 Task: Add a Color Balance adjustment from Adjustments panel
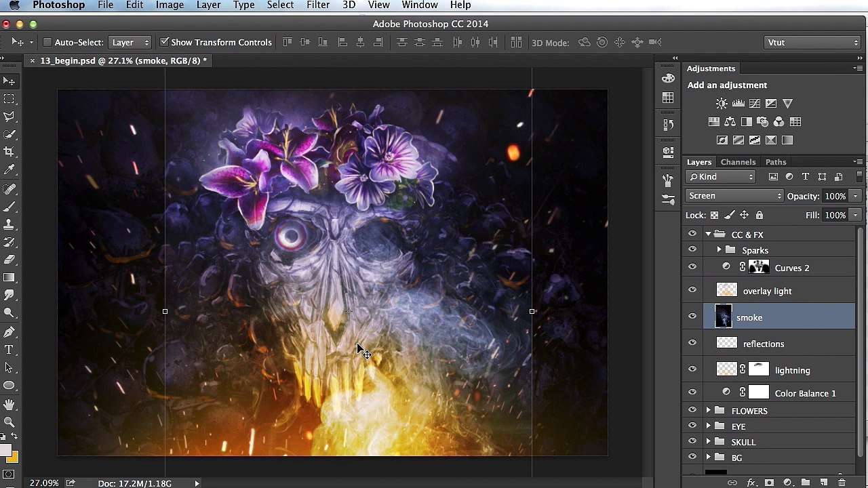tap(730, 122)
